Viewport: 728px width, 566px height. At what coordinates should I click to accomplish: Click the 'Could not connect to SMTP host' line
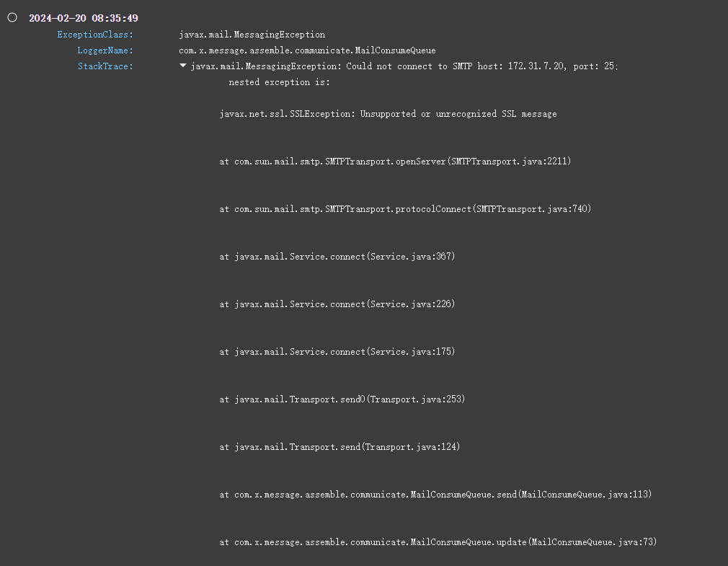pos(404,66)
